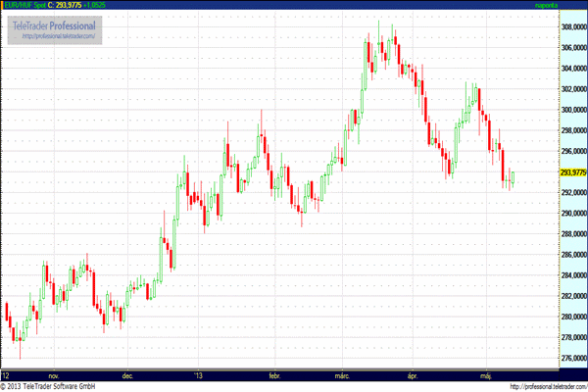Select the 'márc.' marker on time axis

(344, 374)
